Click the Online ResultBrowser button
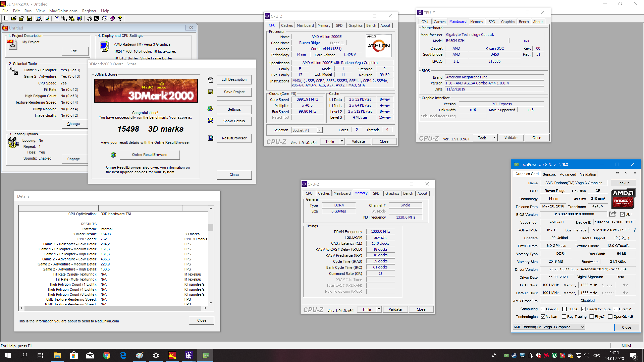The height and width of the screenshot is (362, 644). pyautogui.click(x=150, y=155)
